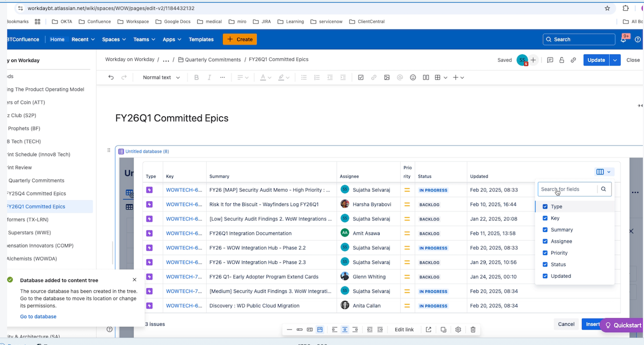
Task: Open embed settings gear in floating toolbar
Action: (x=458, y=330)
